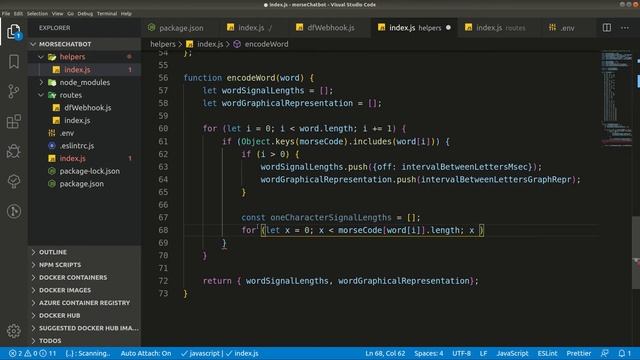The height and width of the screenshot is (360, 640).
Task: Expand the DOCKER CONTAINERS section
Action: pos(84,278)
